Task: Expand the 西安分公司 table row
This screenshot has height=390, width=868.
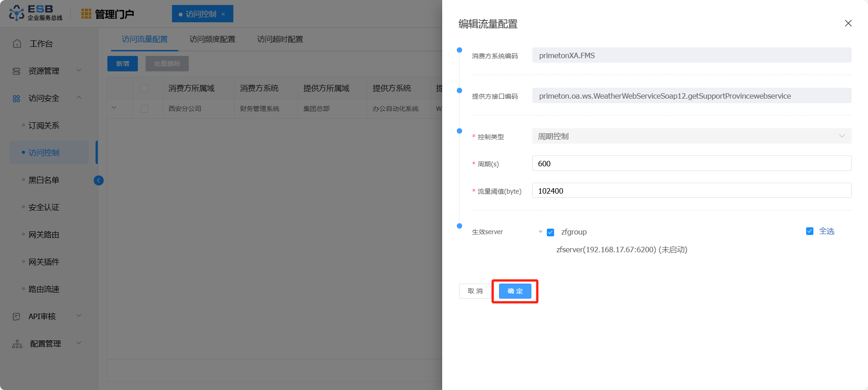Action: (x=114, y=108)
